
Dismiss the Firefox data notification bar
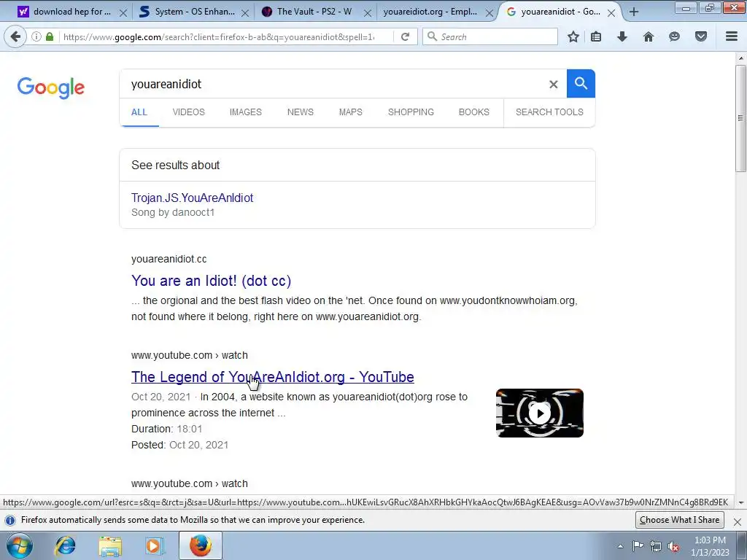point(737,521)
